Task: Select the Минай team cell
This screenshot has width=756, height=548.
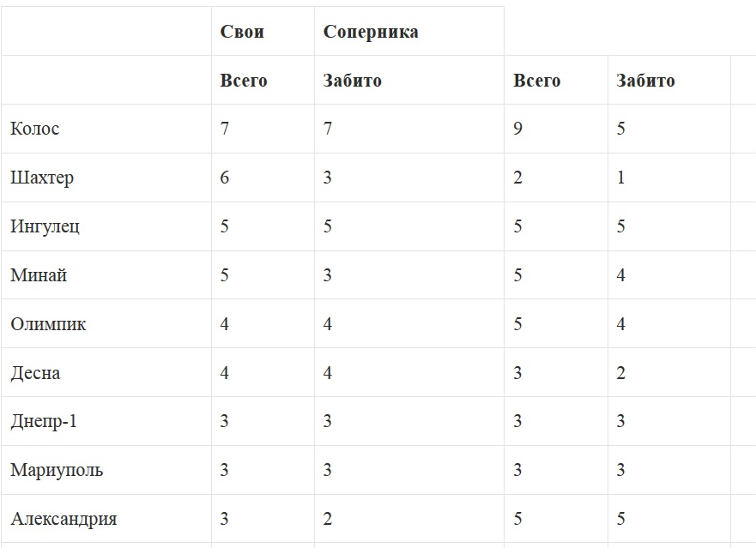Action: 39,276
